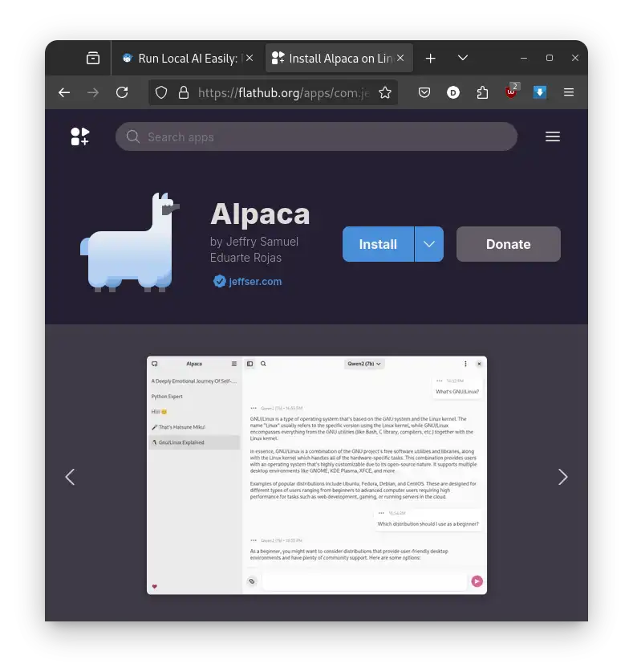Go to Flathub home via logo
This screenshot has width=633, height=672.
(x=80, y=136)
